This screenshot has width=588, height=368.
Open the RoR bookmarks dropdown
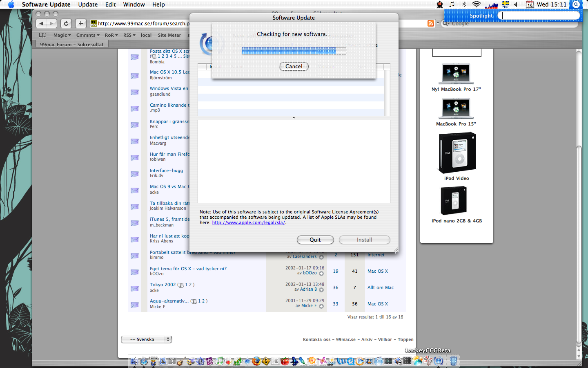pyautogui.click(x=111, y=35)
